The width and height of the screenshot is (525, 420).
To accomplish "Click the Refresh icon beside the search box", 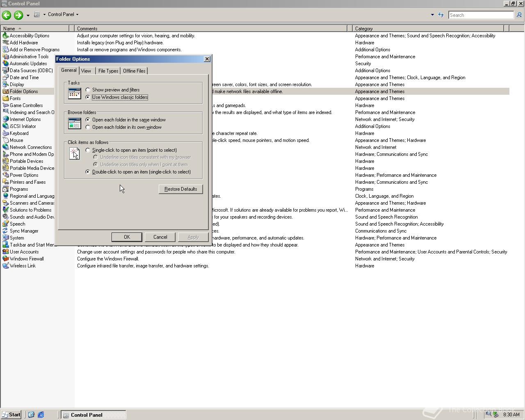I will point(441,15).
